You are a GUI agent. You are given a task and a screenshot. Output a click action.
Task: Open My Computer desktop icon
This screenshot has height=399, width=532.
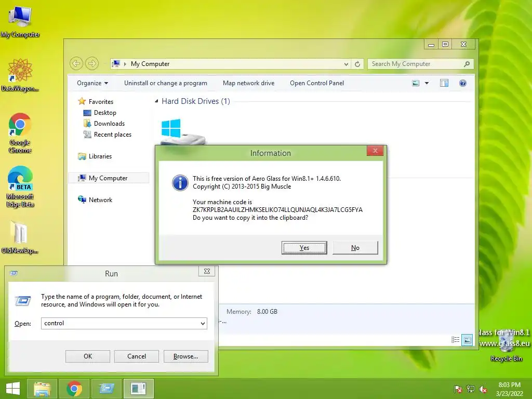point(20,21)
